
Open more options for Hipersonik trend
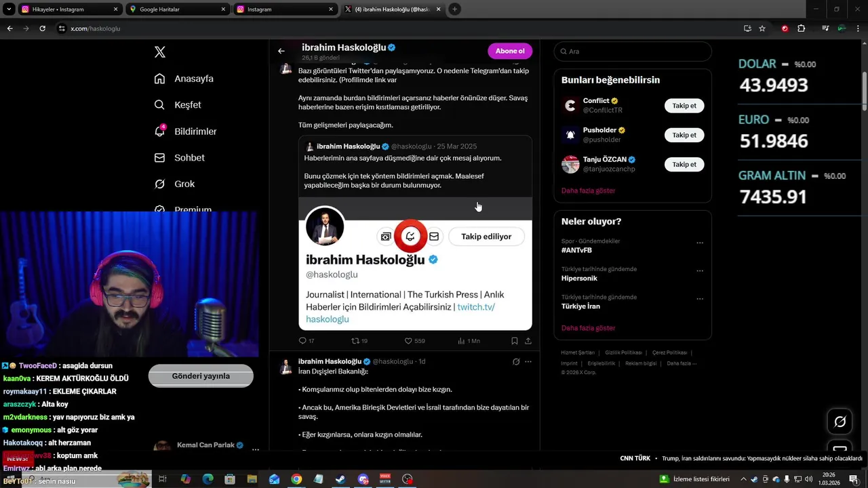pyautogui.click(x=700, y=270)
